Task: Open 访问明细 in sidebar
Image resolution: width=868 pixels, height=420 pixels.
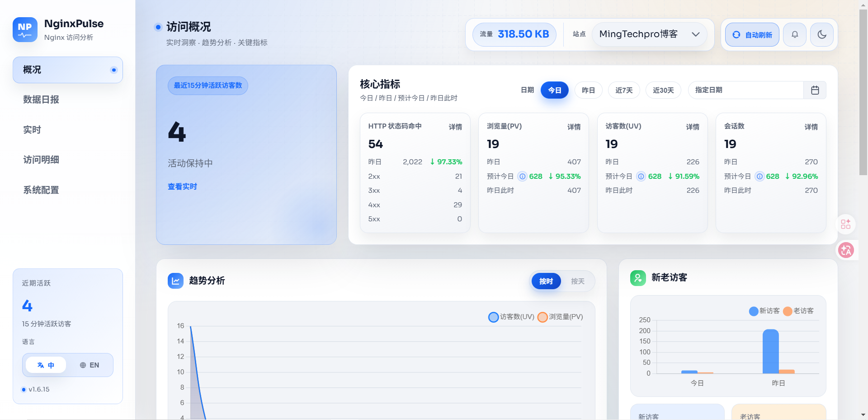Action: pyautogui.click(x=68, y=160)
